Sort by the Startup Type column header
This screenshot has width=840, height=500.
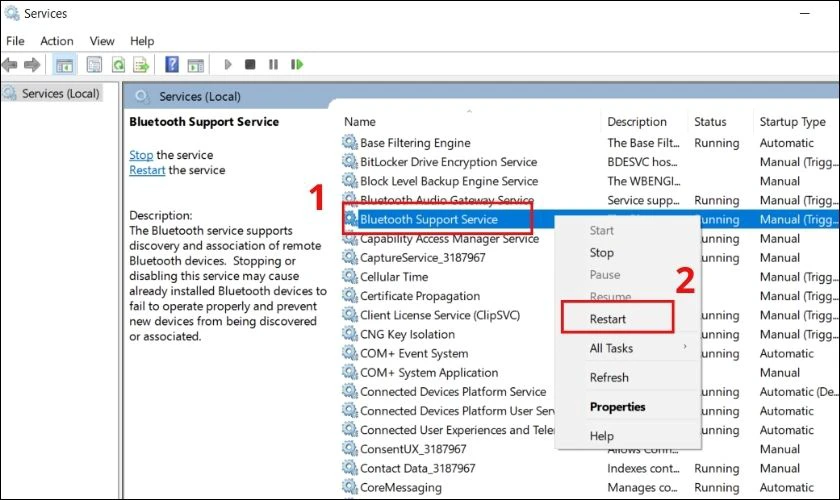[796, 122]
